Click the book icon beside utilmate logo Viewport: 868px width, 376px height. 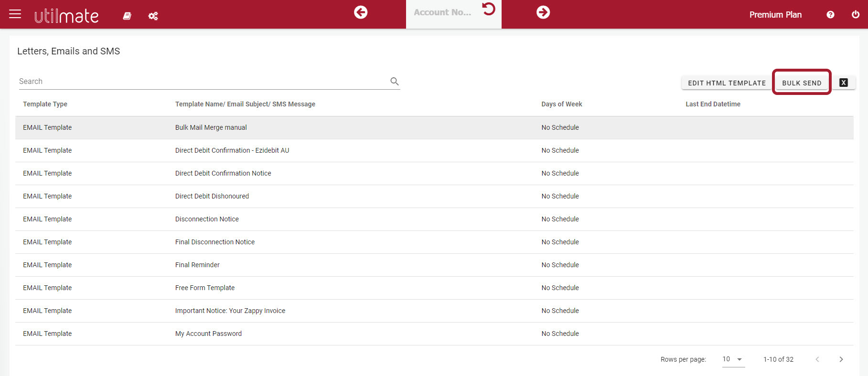click(x=127, y=16)
